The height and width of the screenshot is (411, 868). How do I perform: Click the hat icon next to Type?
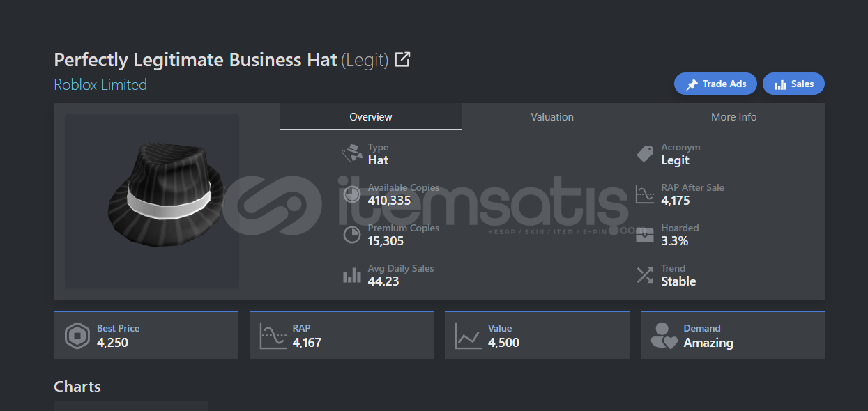point(351,153)
